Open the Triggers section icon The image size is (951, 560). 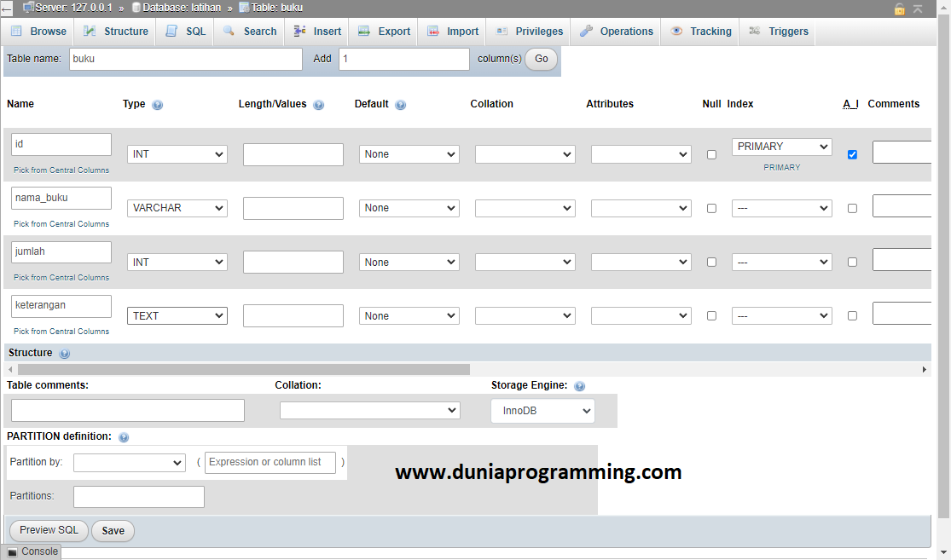point(756,31)
